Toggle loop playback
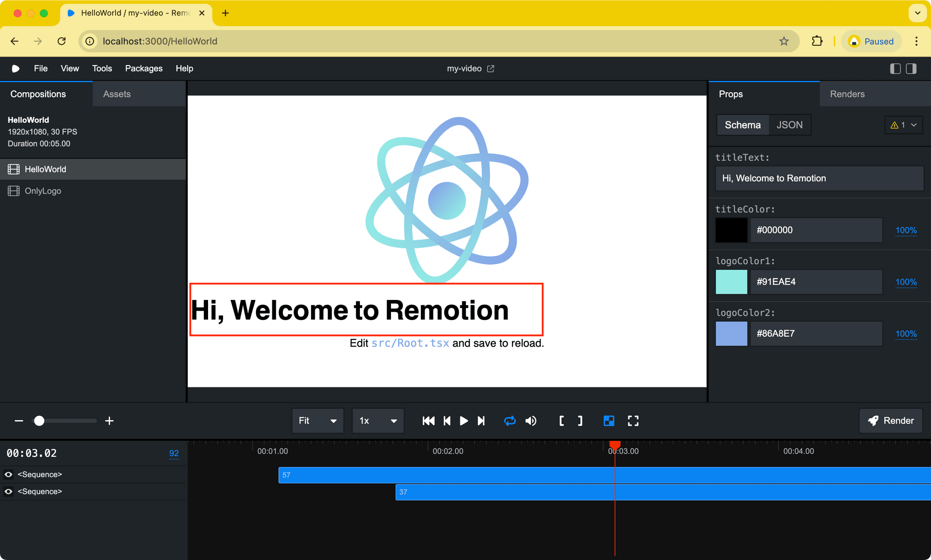 coord(510,421)
